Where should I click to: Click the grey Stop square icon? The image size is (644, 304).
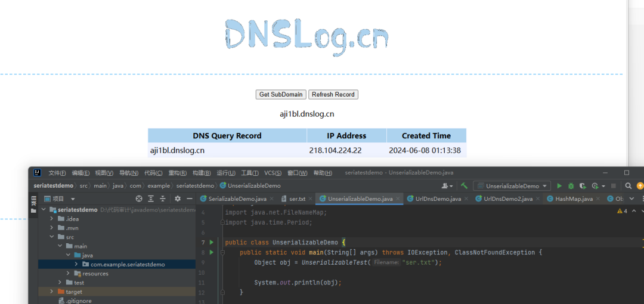(614, 186)
